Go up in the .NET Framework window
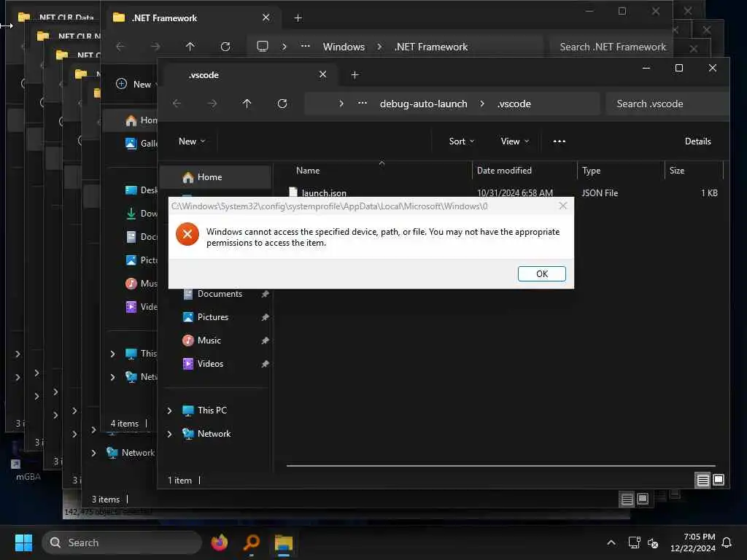The height and width of the screenshot is (560, 747). (190, 47)
